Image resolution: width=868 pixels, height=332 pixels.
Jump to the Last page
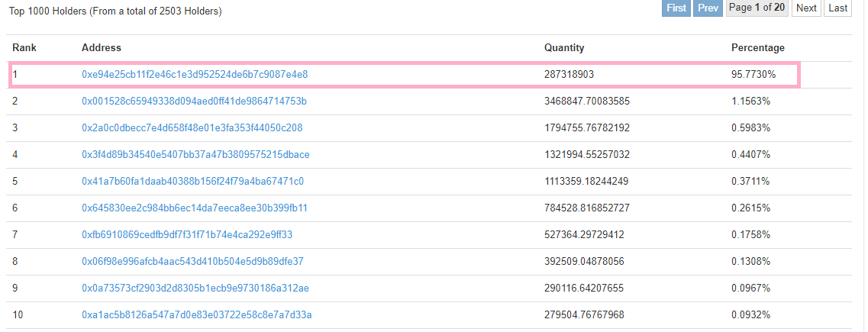pos(837,8)
